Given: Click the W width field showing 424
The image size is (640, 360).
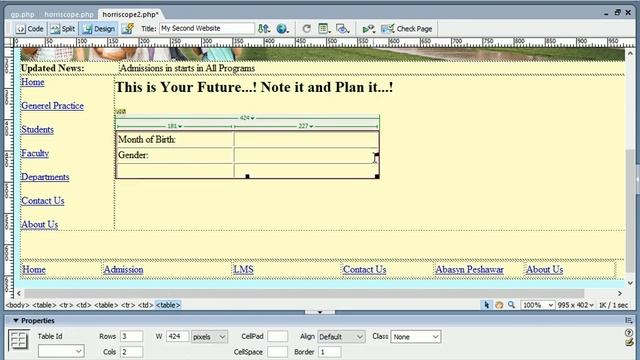Looking at the screenshot, I should point(178,336).
